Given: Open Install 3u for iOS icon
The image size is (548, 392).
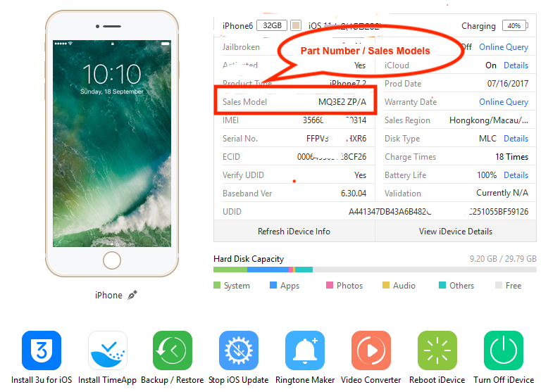Looking at the screenshot, I should click(x=42, y=350).
